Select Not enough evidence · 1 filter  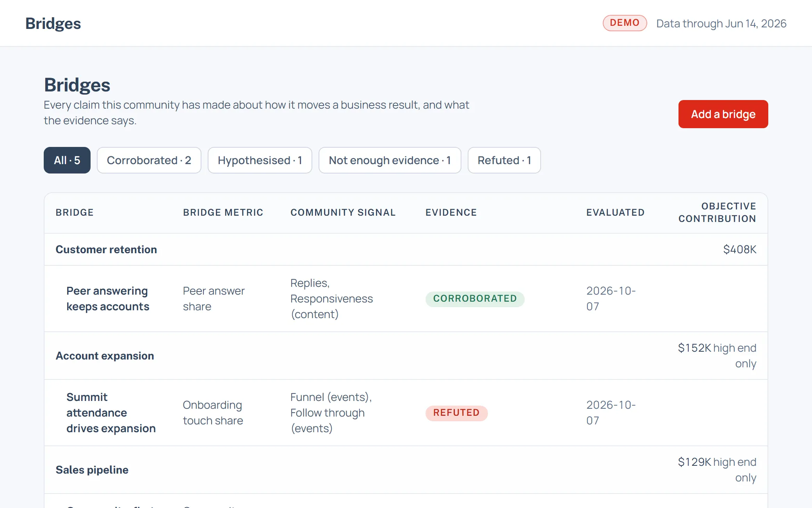390,160
